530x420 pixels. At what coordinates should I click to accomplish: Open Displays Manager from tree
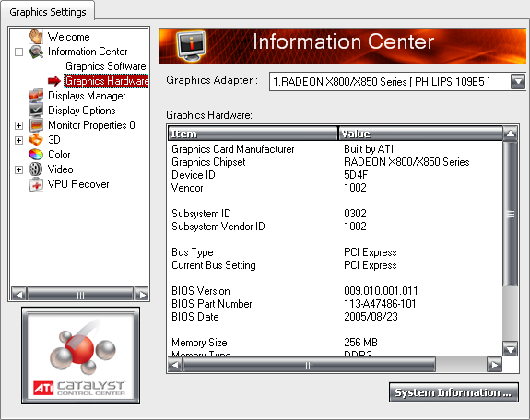click(87, 96)
